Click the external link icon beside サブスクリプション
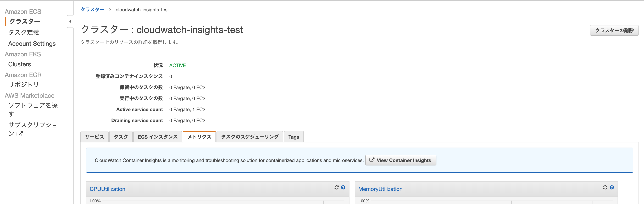 (19, 134)
